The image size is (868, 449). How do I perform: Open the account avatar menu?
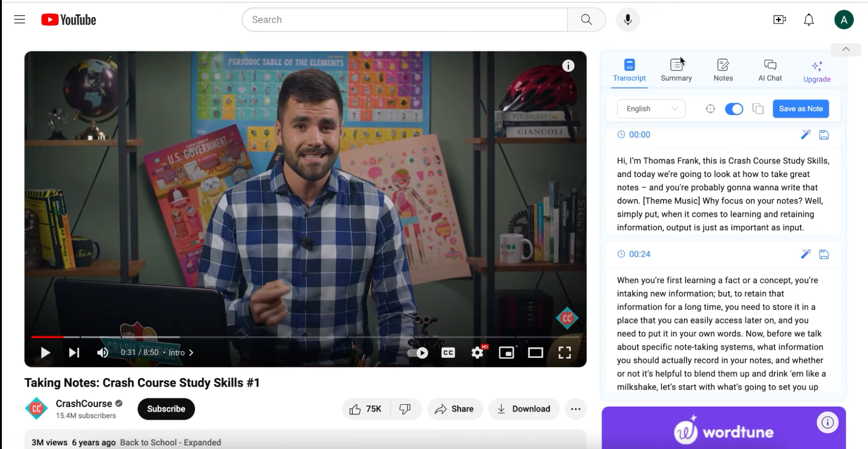844,19
